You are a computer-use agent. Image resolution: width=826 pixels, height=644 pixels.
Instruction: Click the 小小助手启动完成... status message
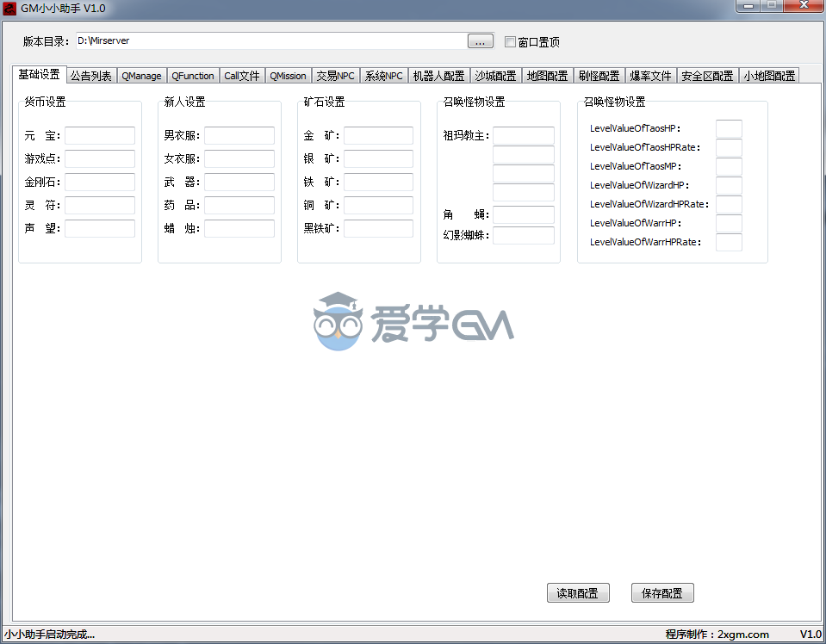tap(49, 635)
